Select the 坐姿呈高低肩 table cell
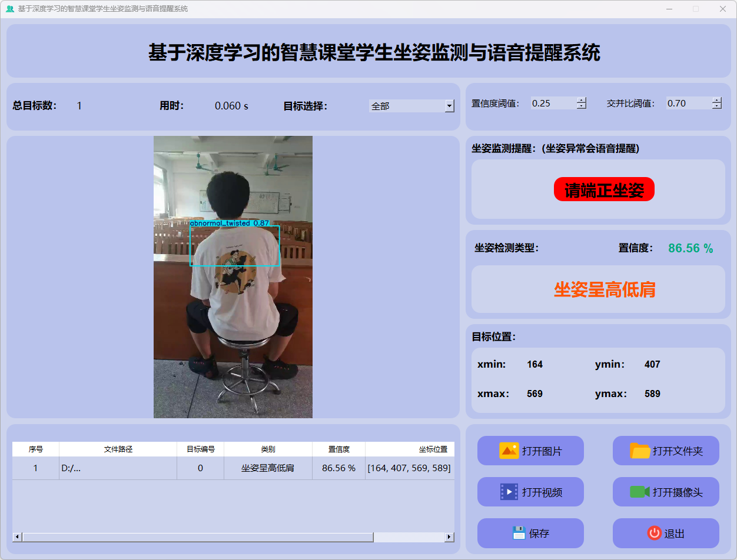737x560 pixels. tap(268, 468)
